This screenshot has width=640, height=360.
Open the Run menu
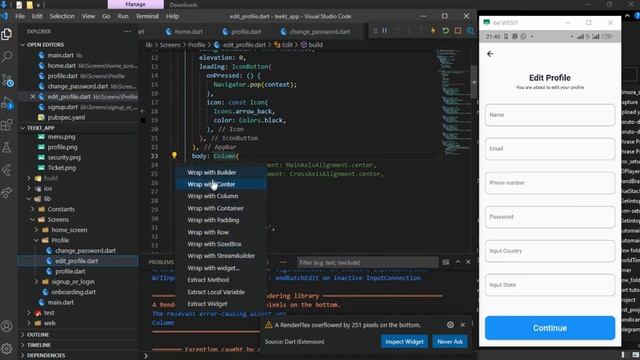click(122, 16)
